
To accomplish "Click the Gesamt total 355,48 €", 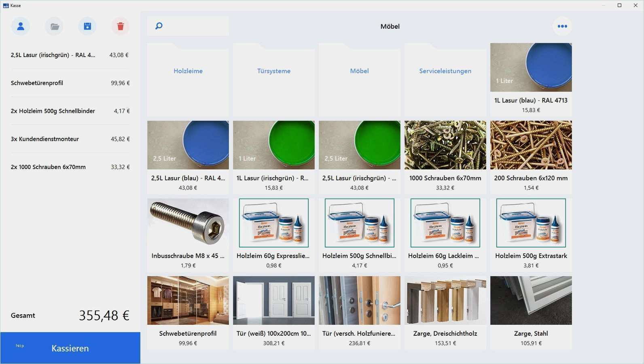I will click(104, 315).
